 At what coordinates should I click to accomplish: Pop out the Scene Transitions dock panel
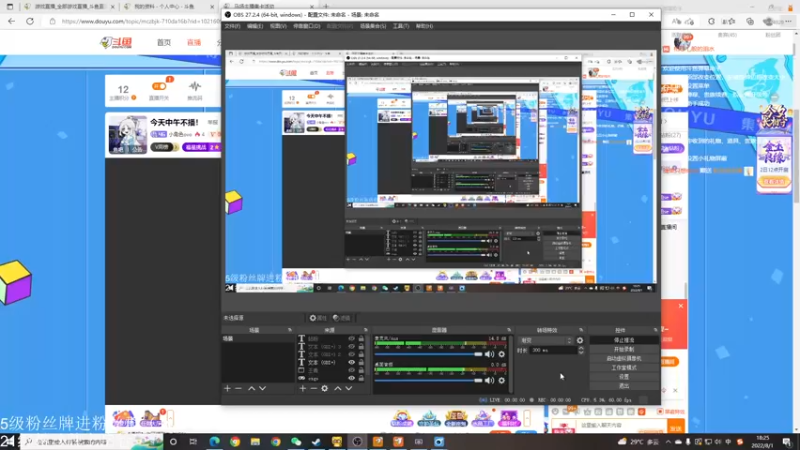[x=581, y=330]
